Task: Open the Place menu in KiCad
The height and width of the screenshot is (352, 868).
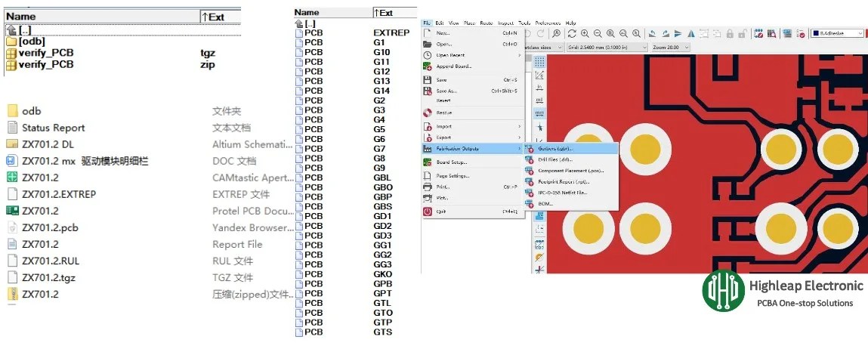Action: (469, 23)
